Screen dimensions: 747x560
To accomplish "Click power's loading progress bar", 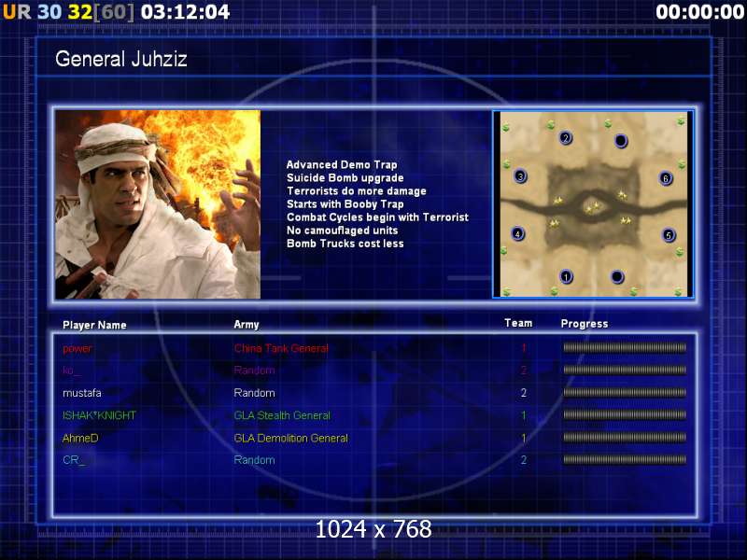I will tap(625, 347).
